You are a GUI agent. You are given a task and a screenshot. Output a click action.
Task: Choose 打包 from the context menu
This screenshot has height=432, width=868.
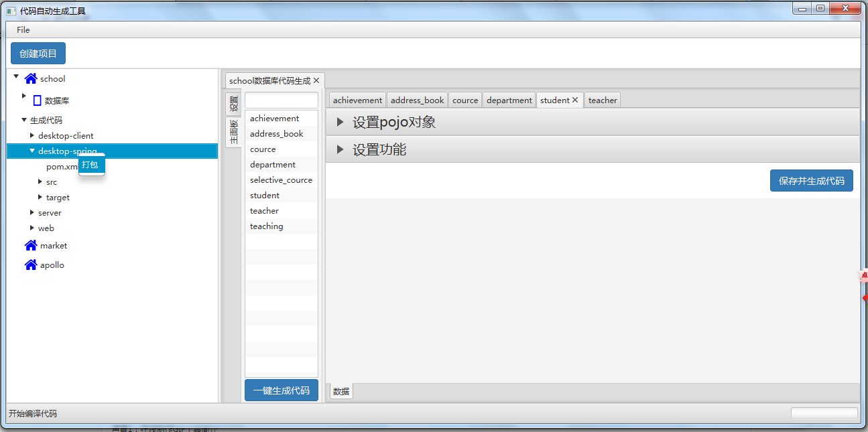pyautogui.click(x=92, y=164)
